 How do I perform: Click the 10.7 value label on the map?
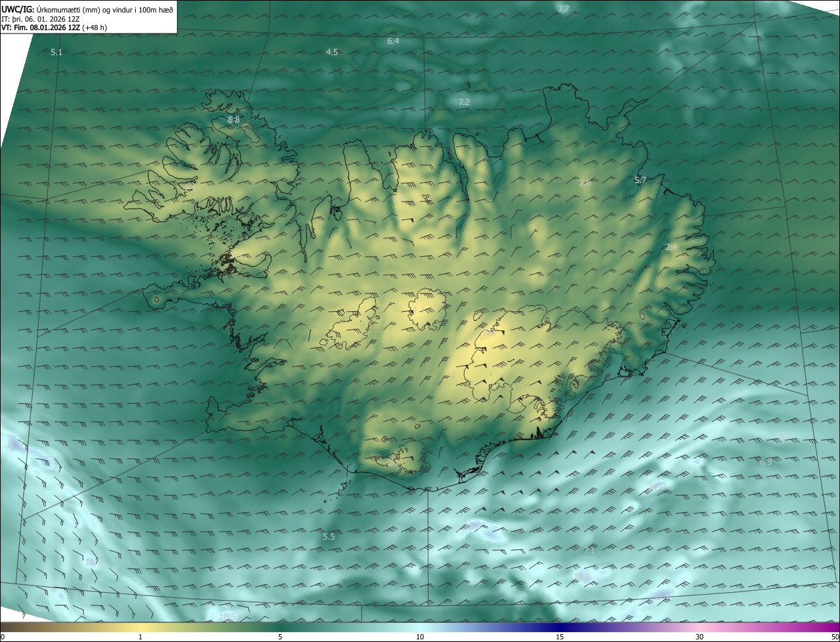(x=92, y=562)
